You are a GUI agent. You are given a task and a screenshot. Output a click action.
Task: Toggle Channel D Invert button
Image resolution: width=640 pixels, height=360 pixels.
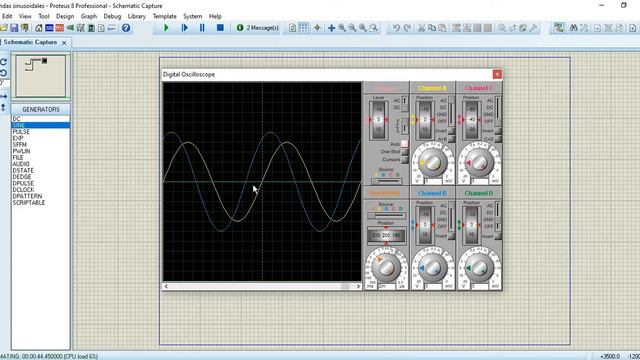(498, 236)
